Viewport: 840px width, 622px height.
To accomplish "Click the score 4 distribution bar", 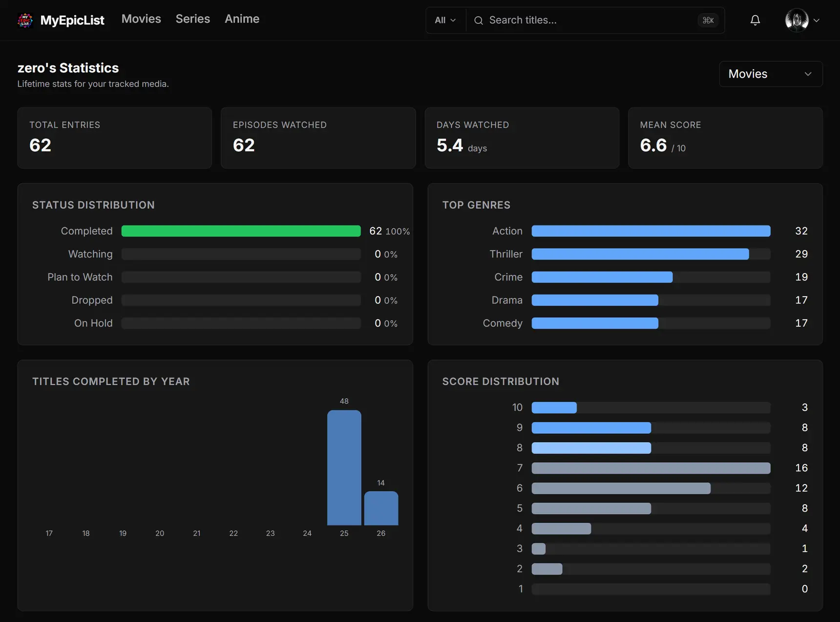I will tap(562, 528).
